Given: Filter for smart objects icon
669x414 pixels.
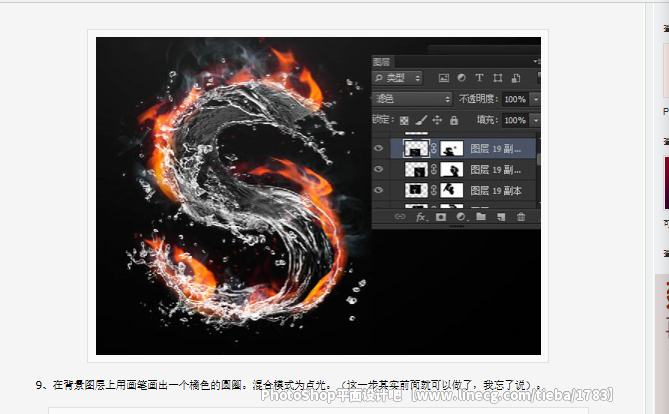Looking at the screenshot, I should pos(516,78).
